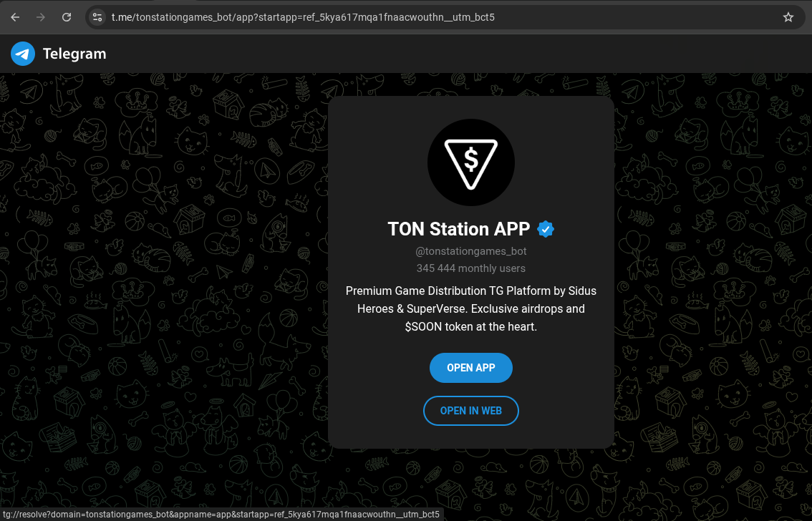Go back with the browser back arrow

point(15,17)
